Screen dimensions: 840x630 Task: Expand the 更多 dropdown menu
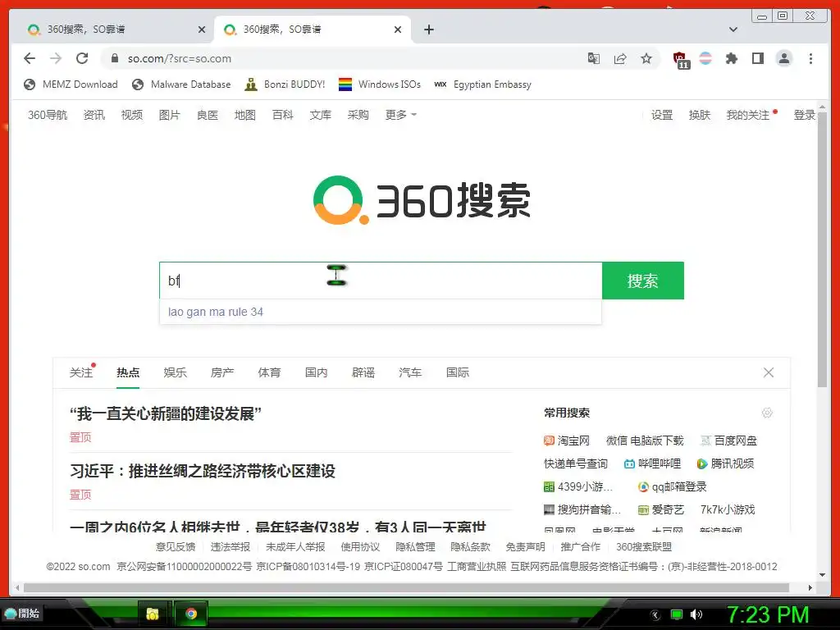[400, 115]
